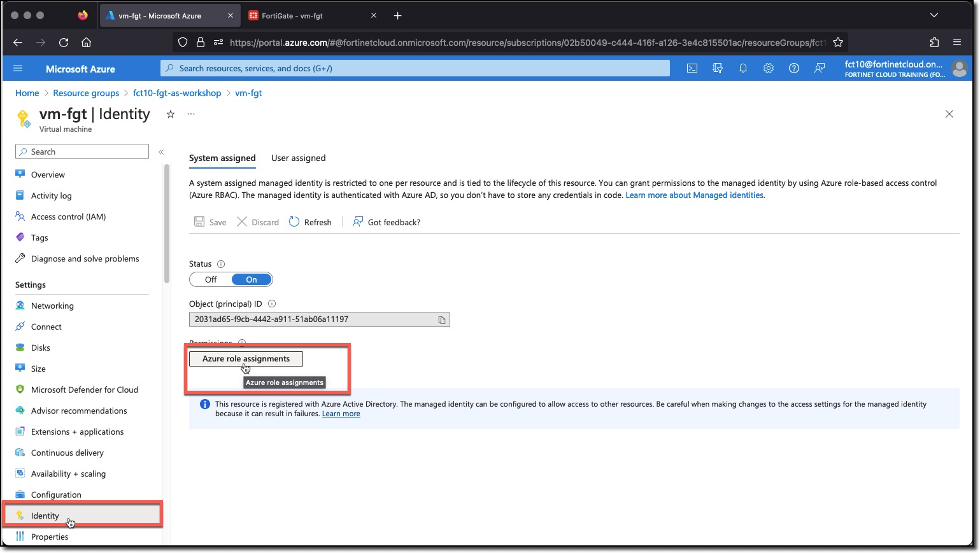Bookmark this page with star
This screenshot has width=980, height=553.
838,43
